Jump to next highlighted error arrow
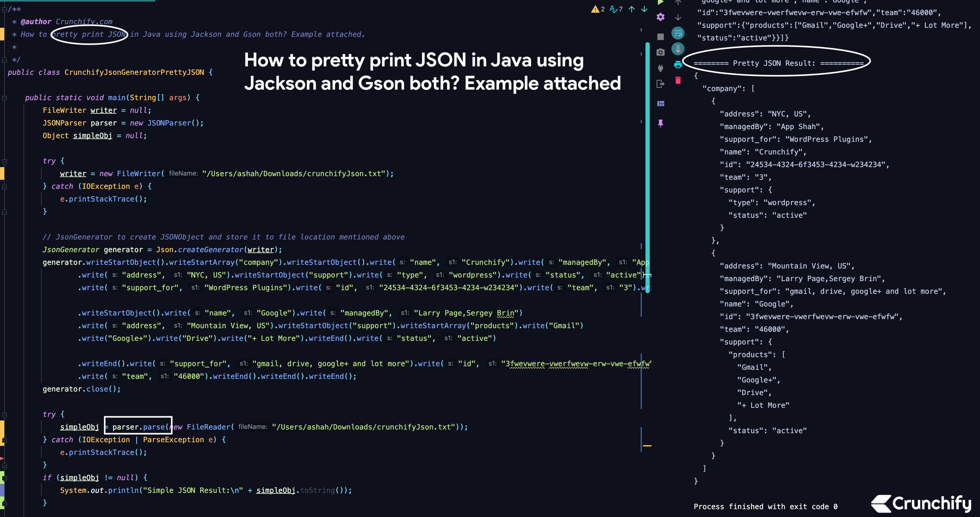The image size is (980, 517). (644, 9)
